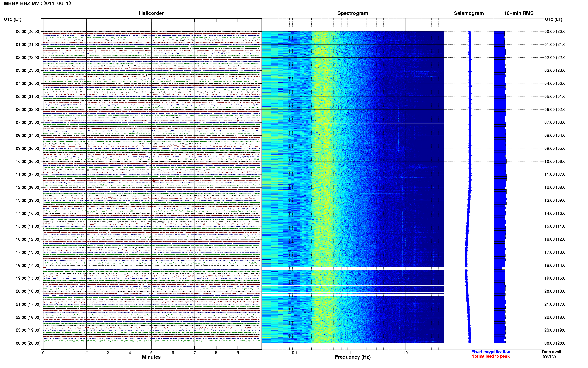Image resolution: width=588 pixels, height=368 pixels.
Task: Click the 'Seismogram' panel heading
Action: (469, 13)
